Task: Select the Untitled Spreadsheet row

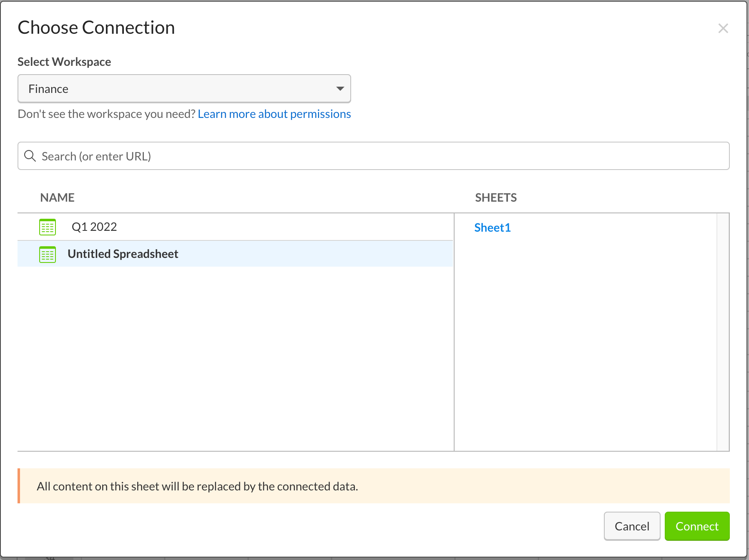Action: [209, 254]
